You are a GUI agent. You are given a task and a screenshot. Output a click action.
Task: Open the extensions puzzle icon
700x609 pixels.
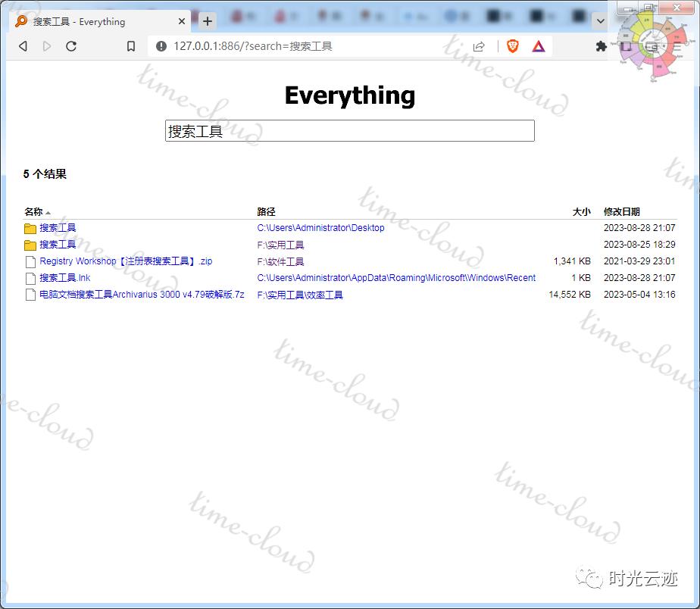click(601, 46)
